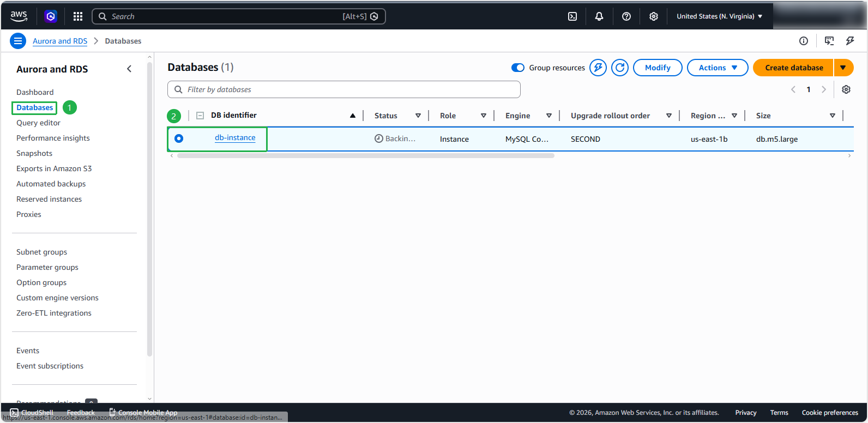Sort table by Role column

pyautogui.click(x=484, y=116)
